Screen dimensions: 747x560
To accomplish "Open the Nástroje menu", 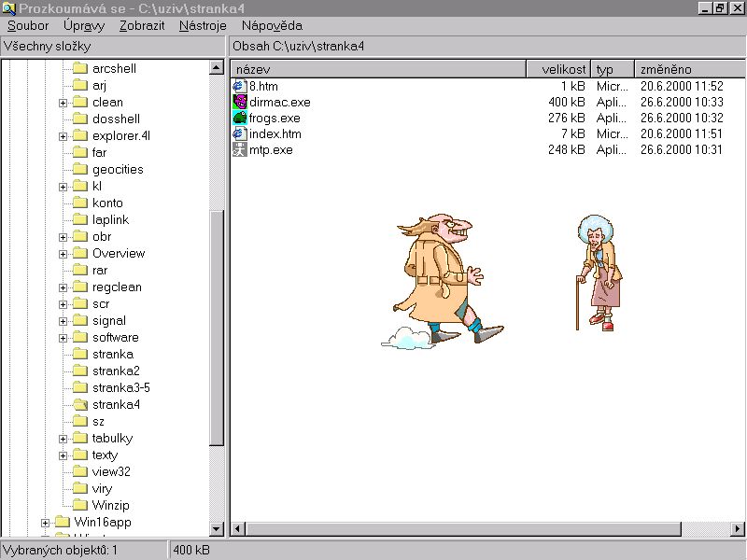I will tap(203, 26).
